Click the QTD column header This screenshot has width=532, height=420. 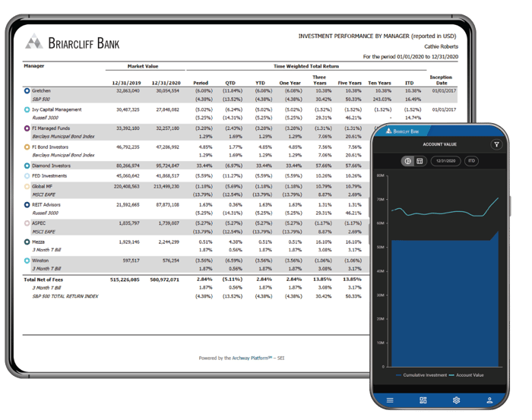coord(230,83)
